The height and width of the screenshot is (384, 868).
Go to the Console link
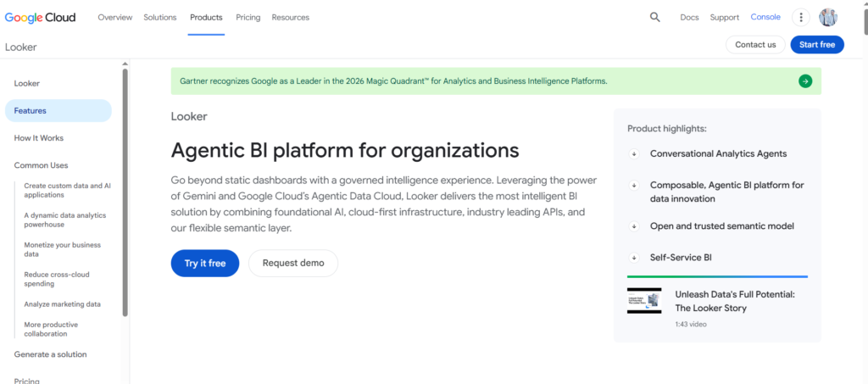point(765,17)
